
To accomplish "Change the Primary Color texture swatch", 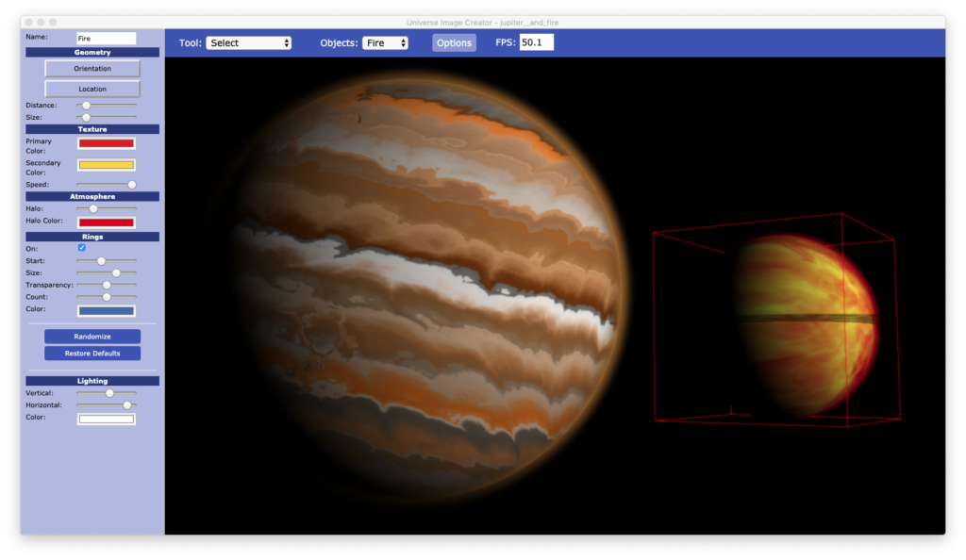I will coord(107,142).
